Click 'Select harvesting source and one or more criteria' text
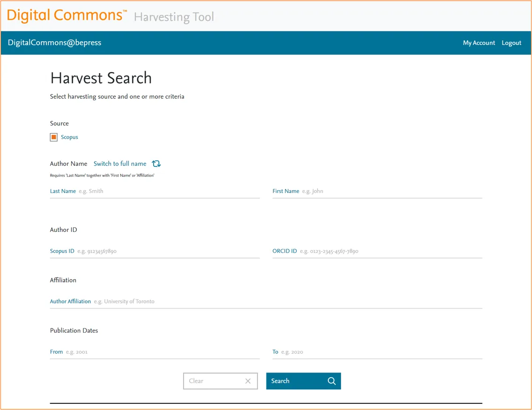 [117, 97]
